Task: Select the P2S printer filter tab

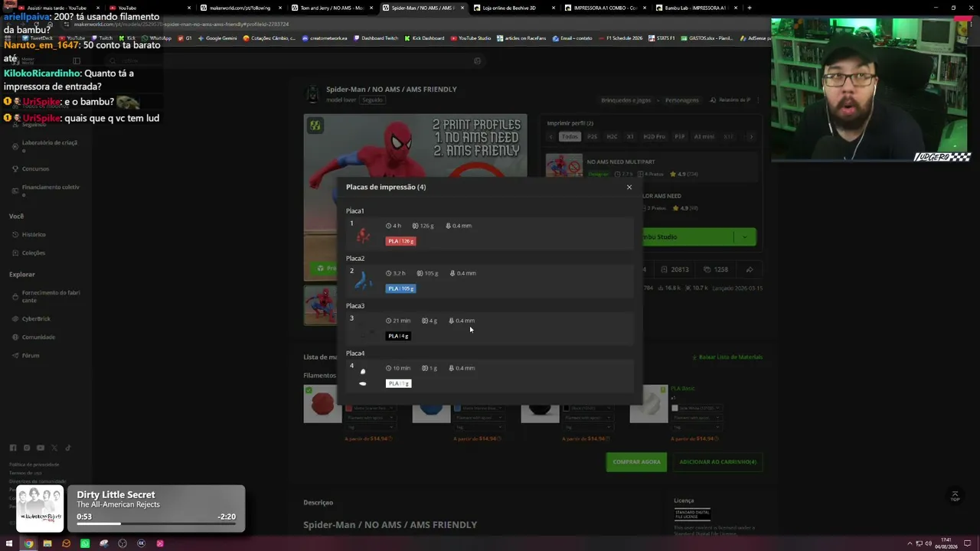Action: (x=592, y=137)
